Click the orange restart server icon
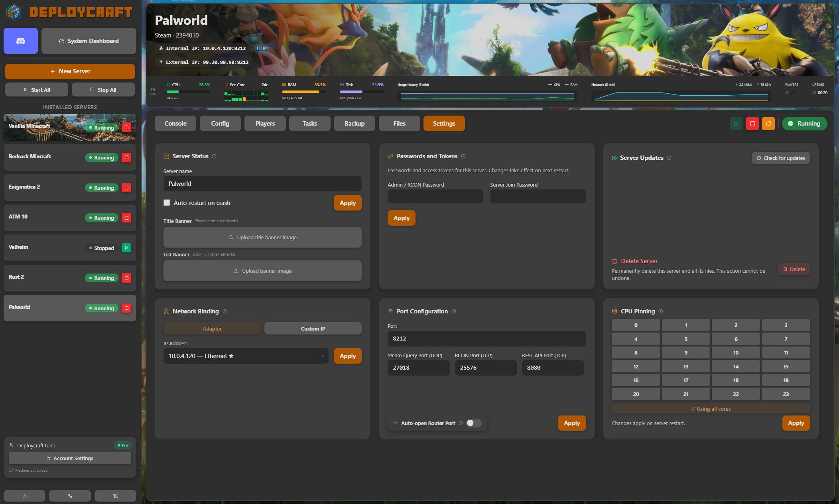This screenshot has height=504, width=839. coord(768,124)
